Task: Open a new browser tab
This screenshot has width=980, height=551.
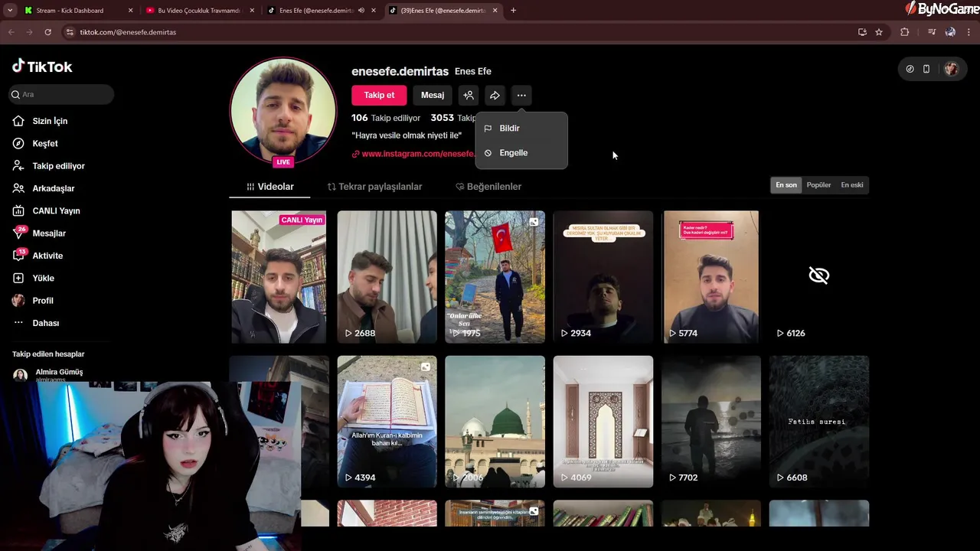Action: pos(513,11)
